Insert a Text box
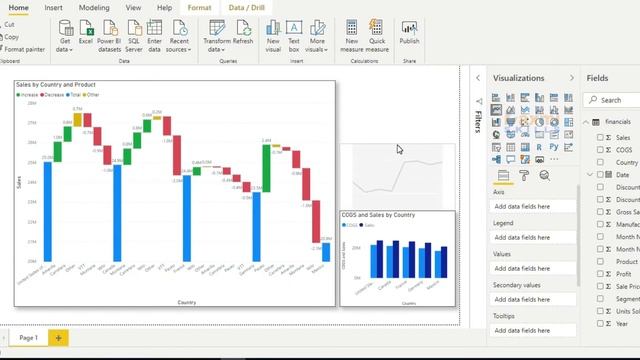 294,36
